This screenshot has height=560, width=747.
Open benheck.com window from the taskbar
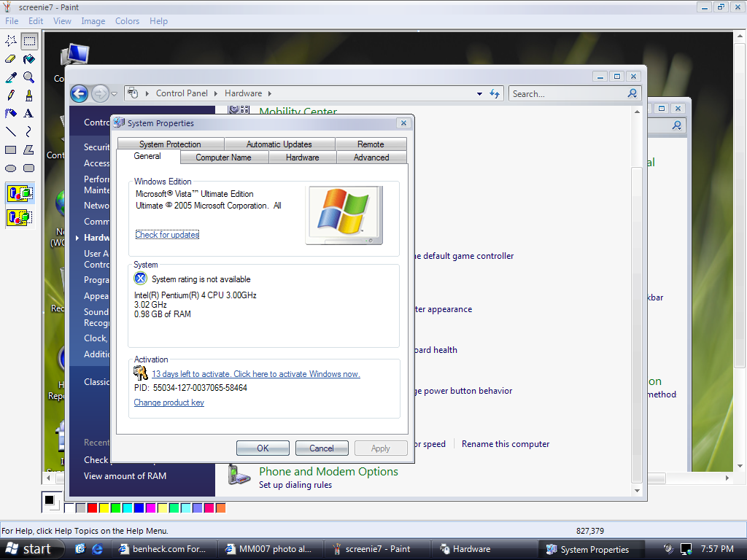click(x=161, y=549)
